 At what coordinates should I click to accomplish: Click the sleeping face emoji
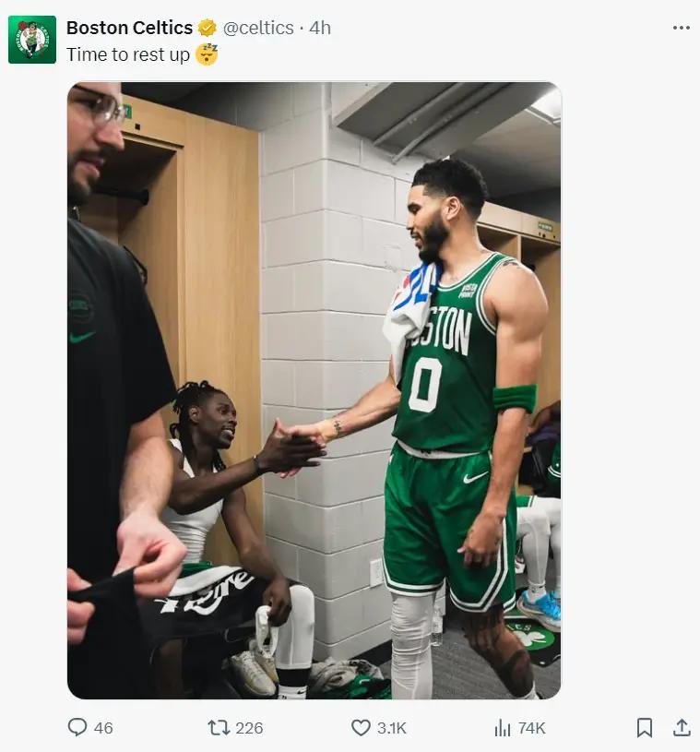click(208, 54)
